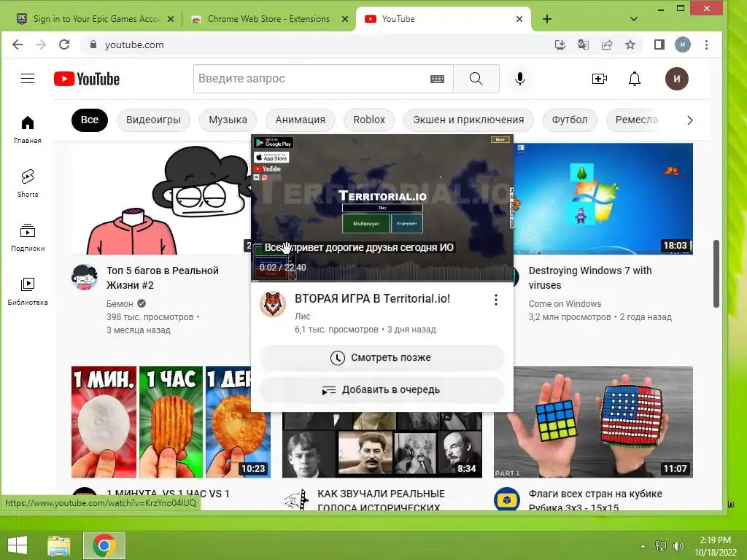Open the Chrome profile avatar
Viewport: 747px width, 560px height.
point(682,44)
